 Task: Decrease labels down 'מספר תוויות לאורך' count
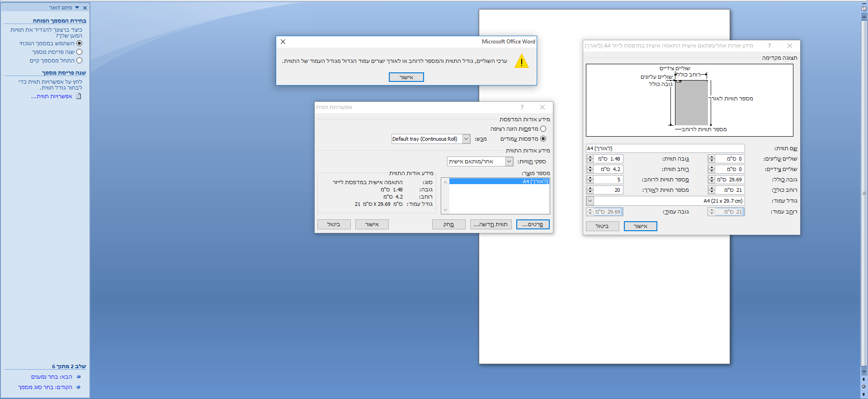tap(590, 192)
